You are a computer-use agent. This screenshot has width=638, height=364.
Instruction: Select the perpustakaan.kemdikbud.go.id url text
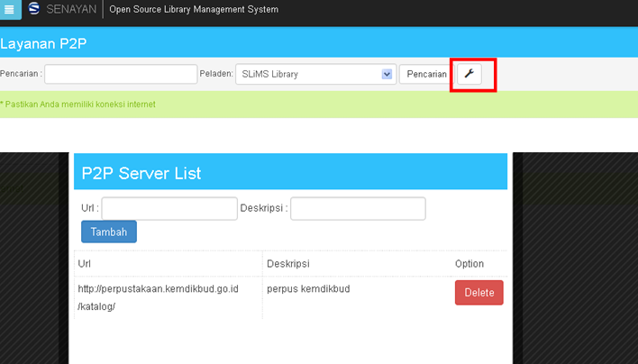tap(159, 297)
